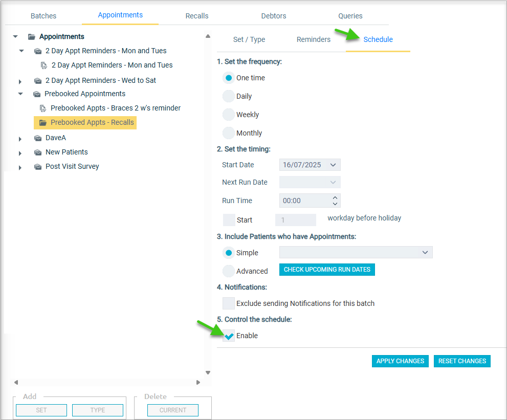Expand the DaveA set
Viewport: 507px width, 420px height.
coord(20,139)
